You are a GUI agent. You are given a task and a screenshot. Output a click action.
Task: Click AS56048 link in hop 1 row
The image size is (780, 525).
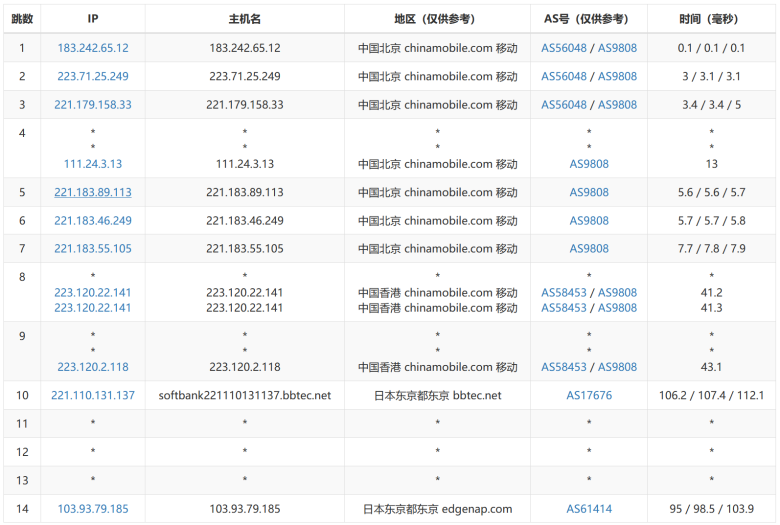click(x=564, y=48)
